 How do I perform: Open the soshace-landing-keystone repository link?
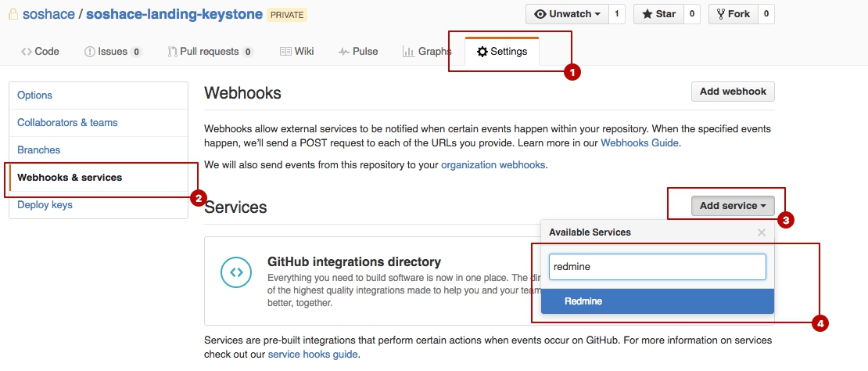click(x=174, y=14)
